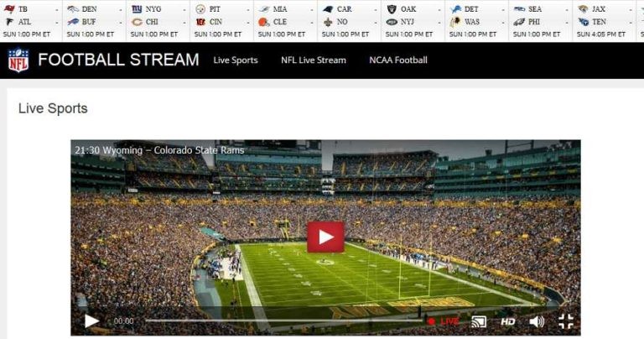
Task: Click the Wyoming – Colorado State Rams video title
Action: point(159,150)
